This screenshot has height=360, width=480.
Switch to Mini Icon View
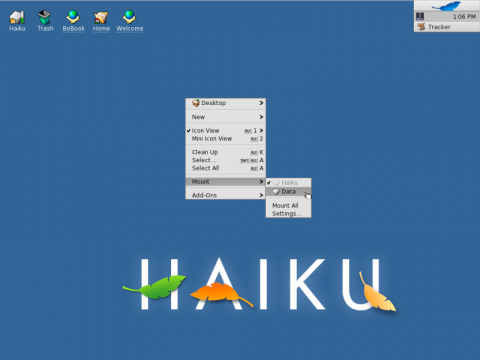pos(226,138)
